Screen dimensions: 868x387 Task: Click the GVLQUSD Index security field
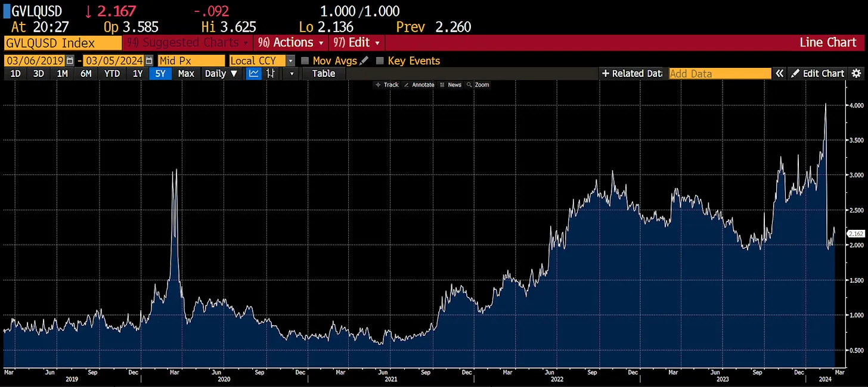(x=63, y=42)
